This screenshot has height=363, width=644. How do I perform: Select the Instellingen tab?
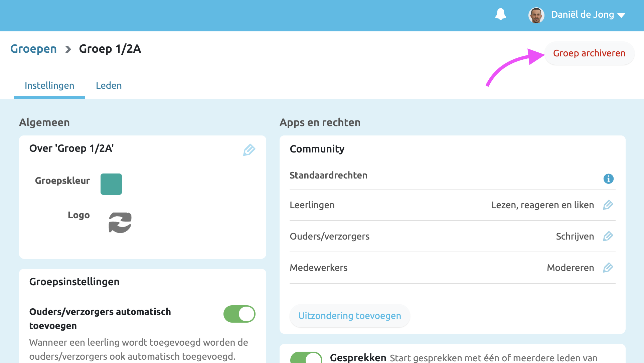click(x=49, y=85)
